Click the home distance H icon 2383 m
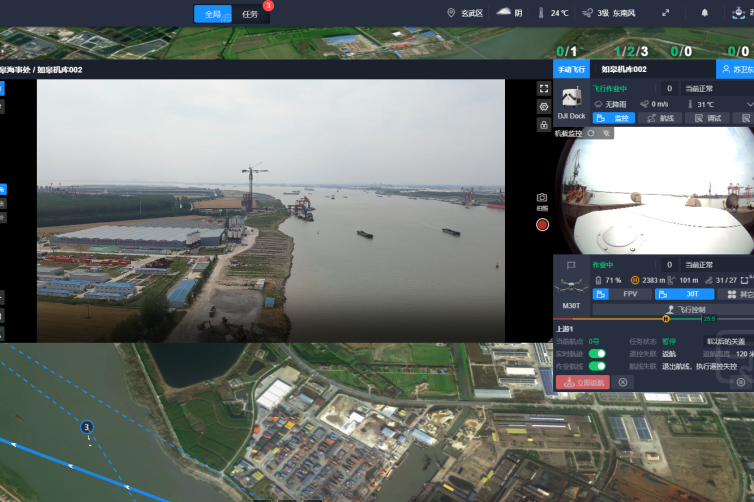The height and width of the screenshot is (502, 754). (x=635, y=280)
